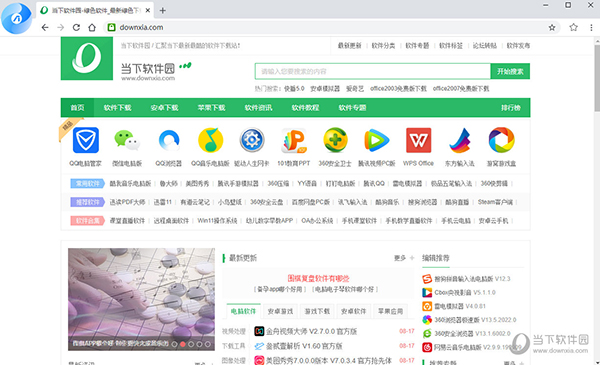Switch to the 安卓游戏 tab
600x365 pixels.
pyautogui.click(x=280, y=311)
